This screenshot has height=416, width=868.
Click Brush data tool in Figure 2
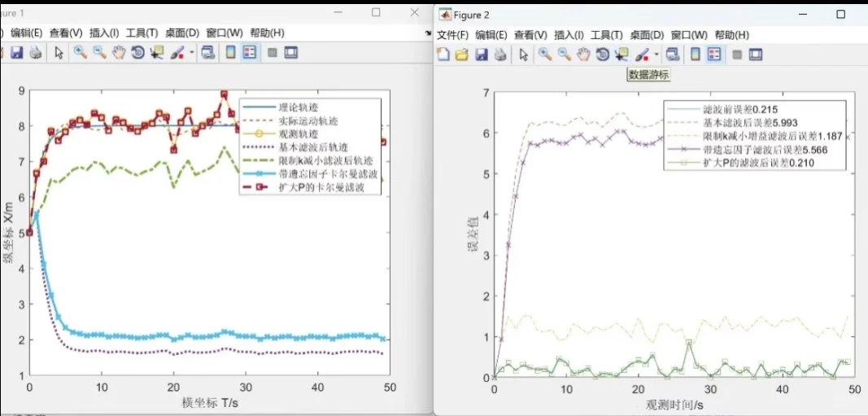pyautogui.click(x=642, y=54)
